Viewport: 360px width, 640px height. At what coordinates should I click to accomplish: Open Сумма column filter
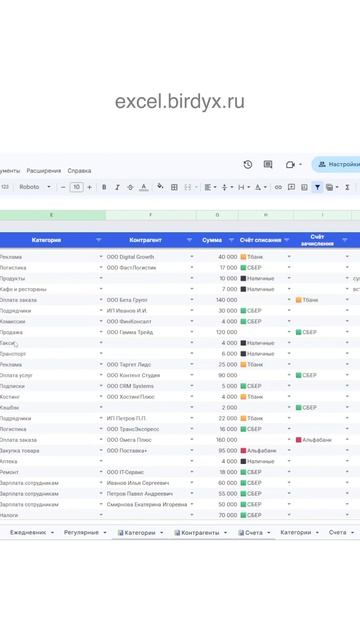[231, 240]
